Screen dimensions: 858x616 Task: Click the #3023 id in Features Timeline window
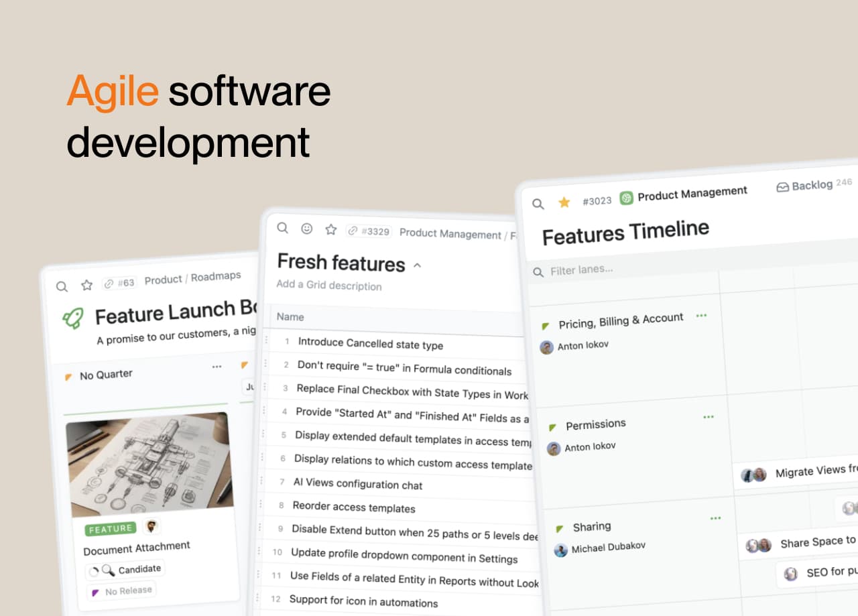597,200
